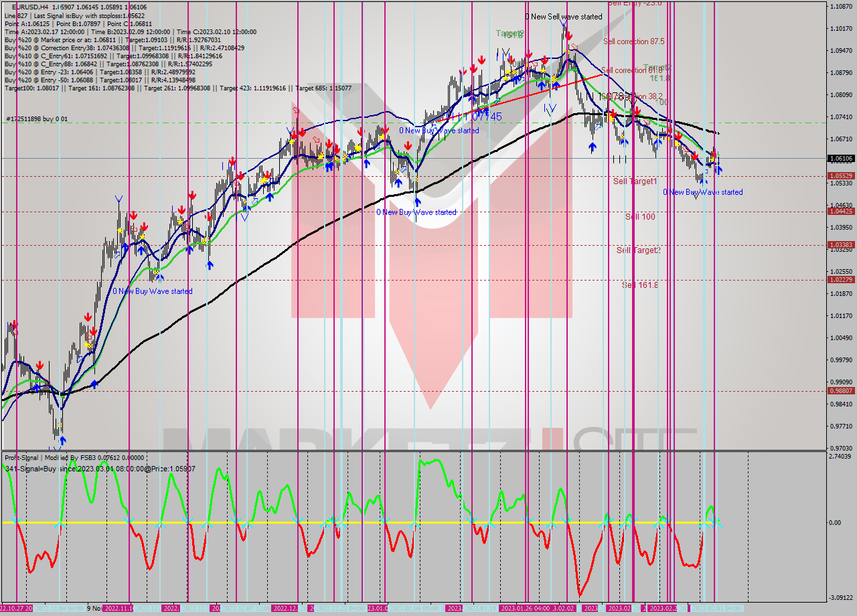Click the 2.74039 oscillator scale value
This screenshot has height=616, width=857.
(x=840, y=457)
